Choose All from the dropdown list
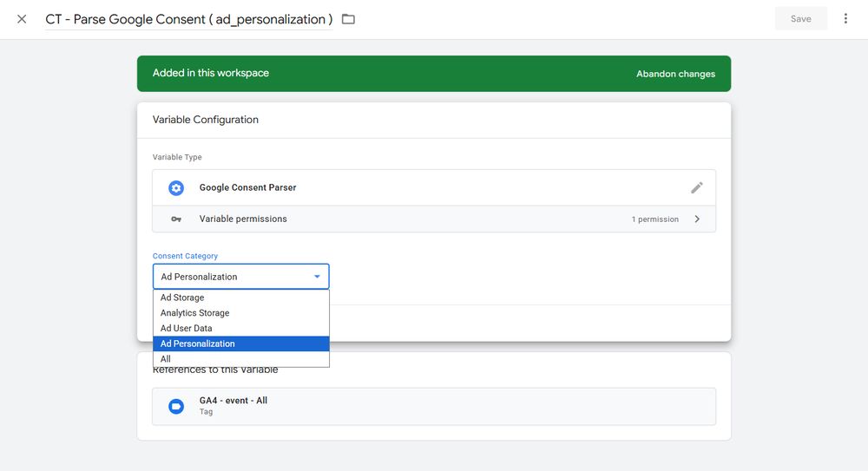The height and width of the screenshot is (471, 868). pos(240,358)
